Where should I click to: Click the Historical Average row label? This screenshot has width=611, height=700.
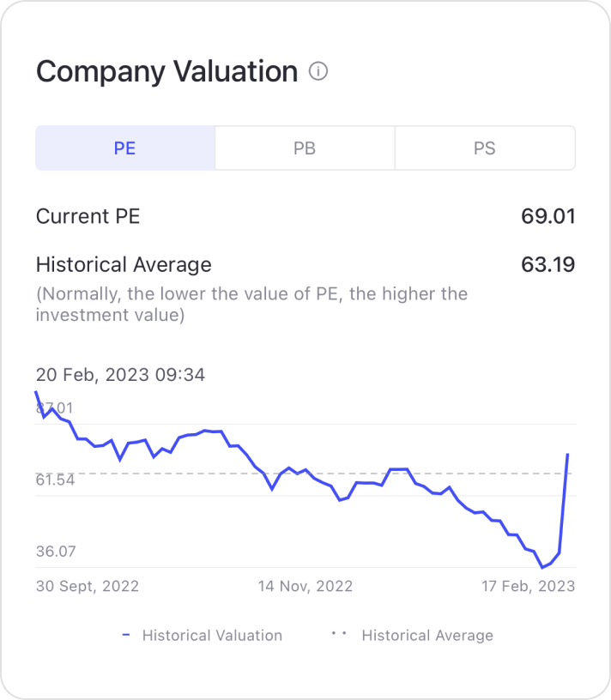[124, 264]
